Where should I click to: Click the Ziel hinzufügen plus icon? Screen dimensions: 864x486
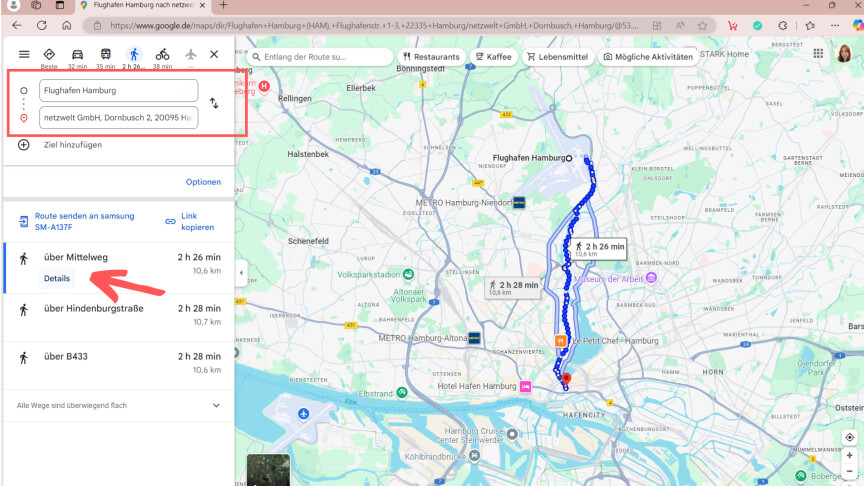(x=24, y=145)
